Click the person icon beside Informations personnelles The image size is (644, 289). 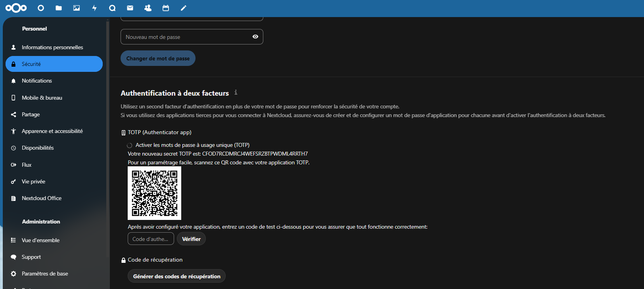coord(13,47)
